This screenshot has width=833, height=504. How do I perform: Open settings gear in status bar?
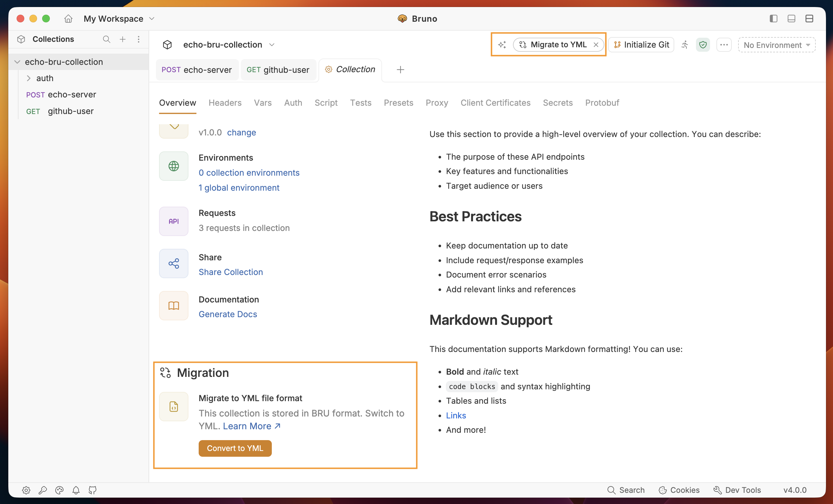click(x=26, y=490)
